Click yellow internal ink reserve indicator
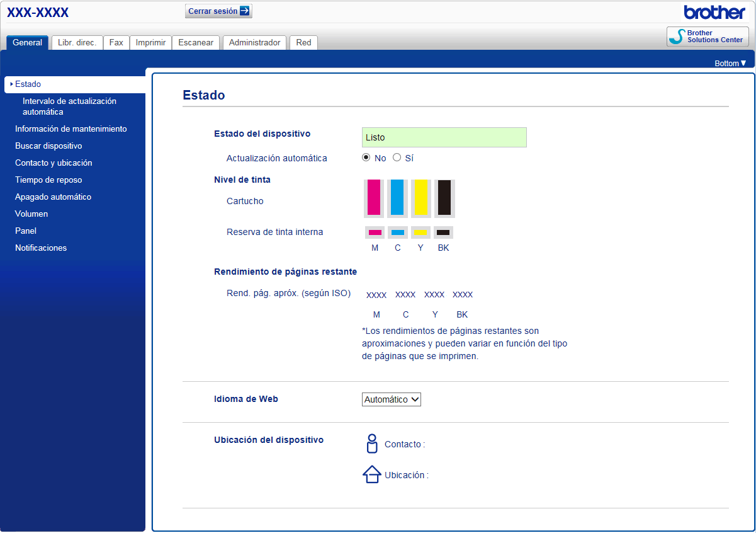This screenshot has width=756, height=533. coord(420,232)
